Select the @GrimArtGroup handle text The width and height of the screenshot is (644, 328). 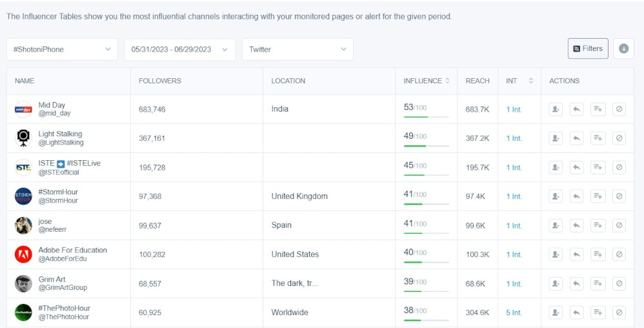point(63,288)
